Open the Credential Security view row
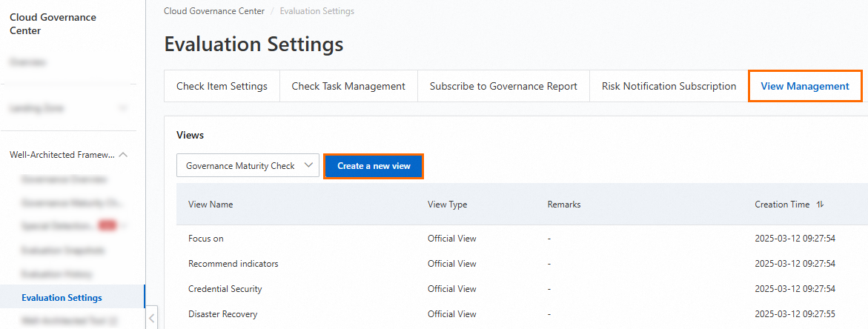868x329 pixels. click(225, 289)
